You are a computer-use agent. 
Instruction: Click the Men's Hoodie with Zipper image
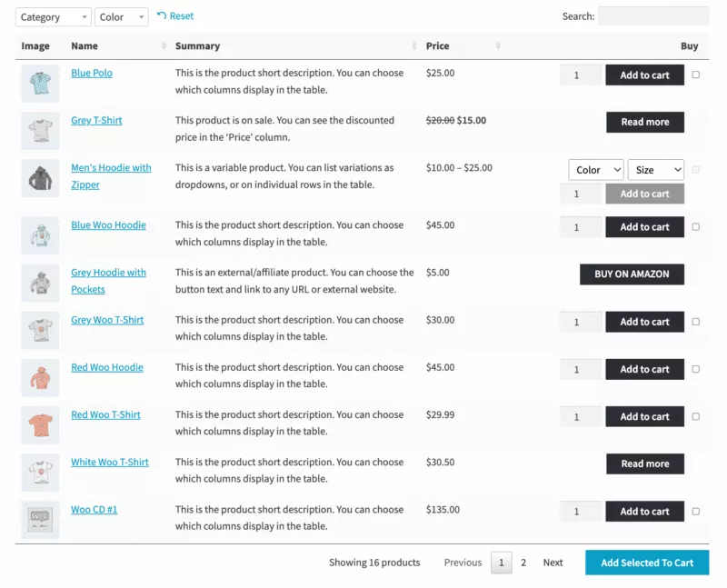tap(40, 178)
